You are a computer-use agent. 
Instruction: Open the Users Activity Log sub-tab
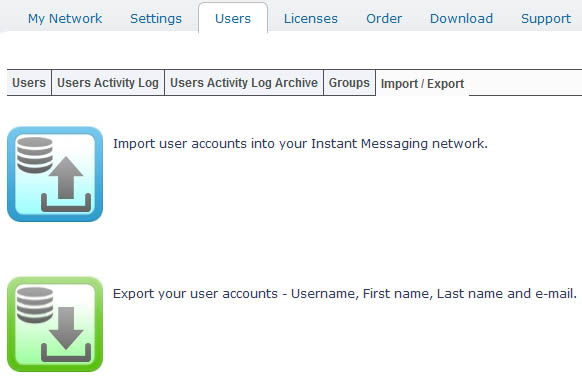click(108, 82)
